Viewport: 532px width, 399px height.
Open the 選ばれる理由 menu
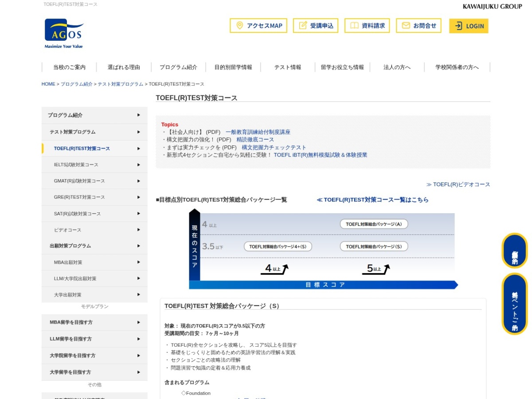pos(124,67)
